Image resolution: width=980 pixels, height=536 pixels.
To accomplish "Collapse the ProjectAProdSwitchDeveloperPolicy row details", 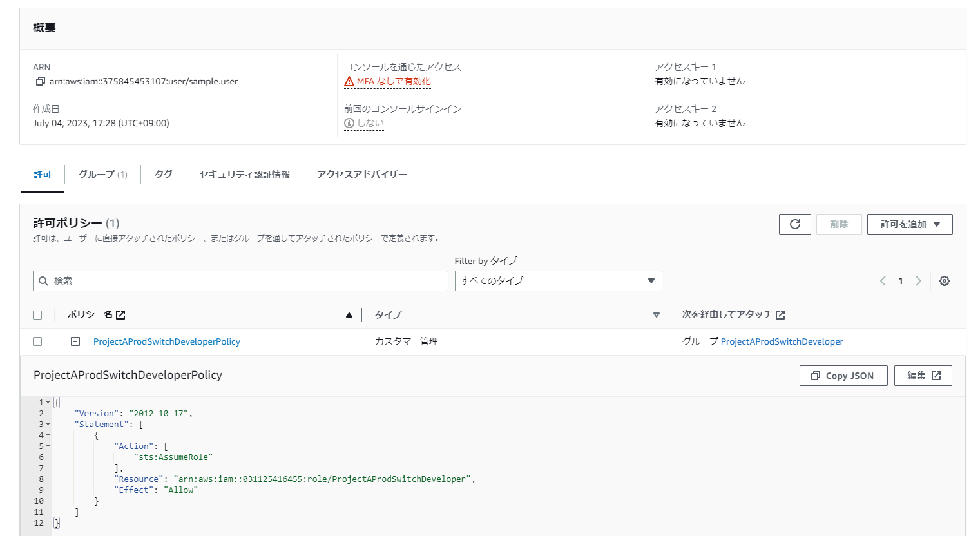I will (x=75, y=341).
